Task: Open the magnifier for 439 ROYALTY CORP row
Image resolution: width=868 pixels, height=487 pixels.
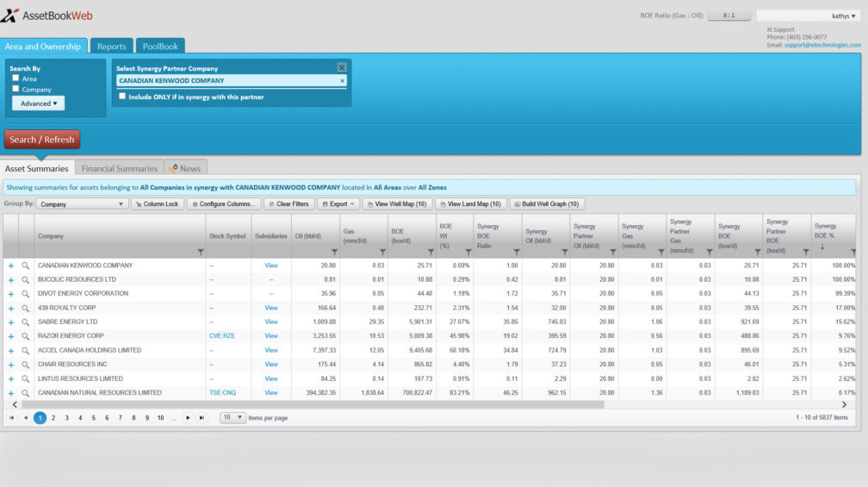Action: point(26,308)
